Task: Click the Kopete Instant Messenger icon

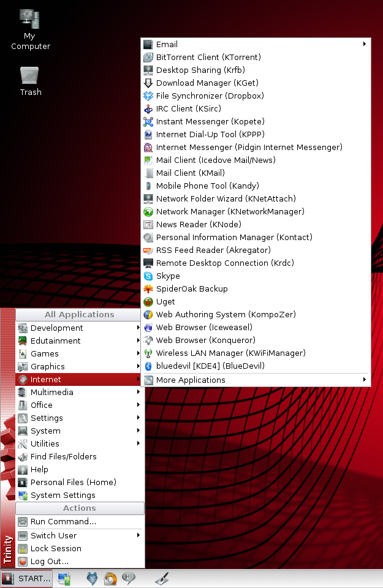Action: coord(148,121)
